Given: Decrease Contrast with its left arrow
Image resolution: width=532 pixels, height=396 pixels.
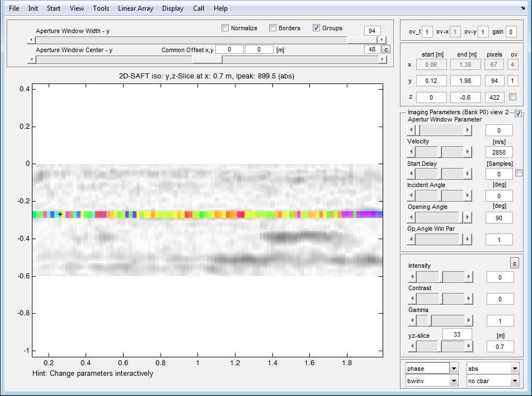Looking at the screenshot, I should 412,299.
